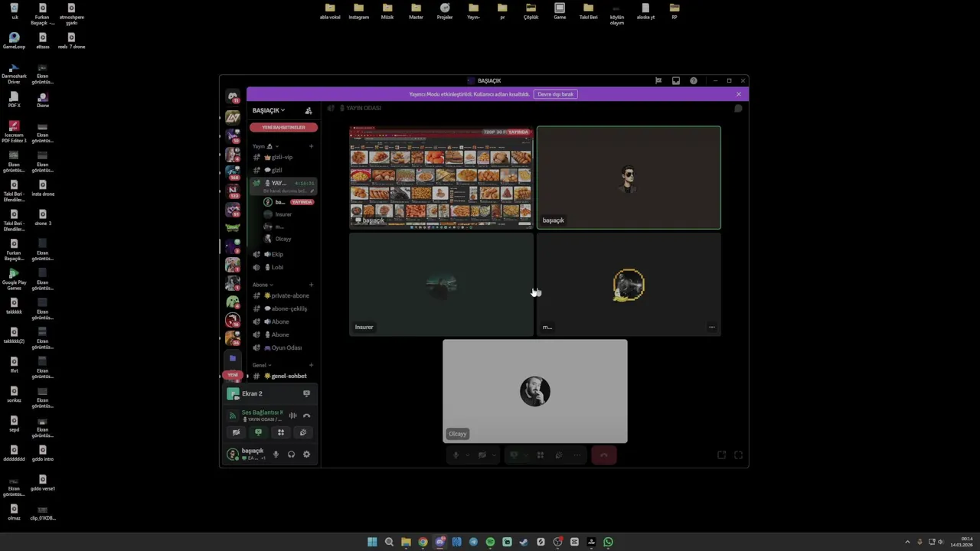Select the Insurer video tile
The height and width of the screenshot is (551, 980).
[x=441, y=285]
